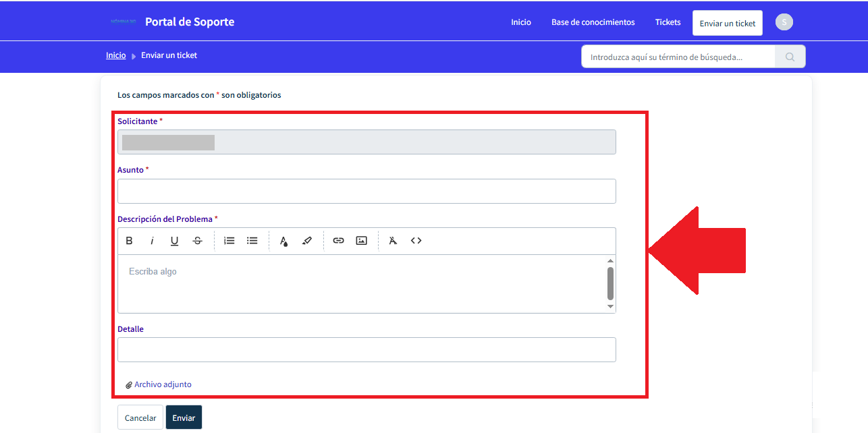Screen dimensions: 868x433
Task: Follow the Inicio breadcrumb link
Action: click(x=116, y=55)
